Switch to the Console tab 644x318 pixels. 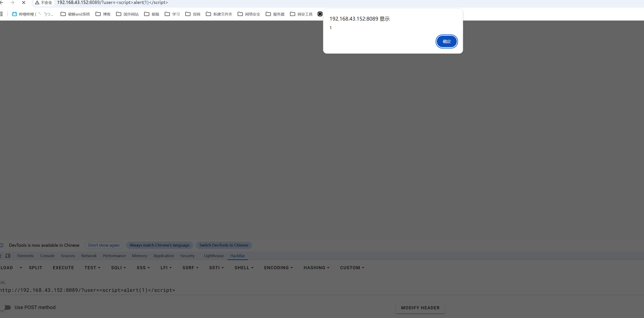[x=47, y=255]
